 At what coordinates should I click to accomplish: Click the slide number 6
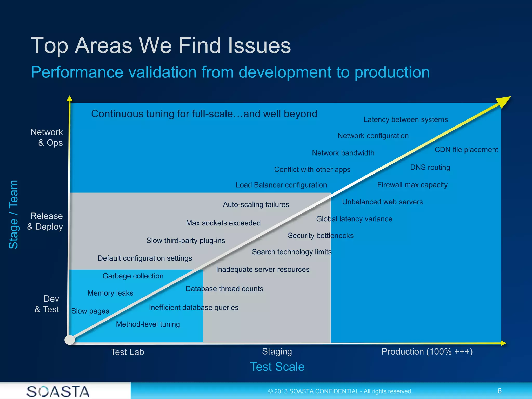click(499, 391)
